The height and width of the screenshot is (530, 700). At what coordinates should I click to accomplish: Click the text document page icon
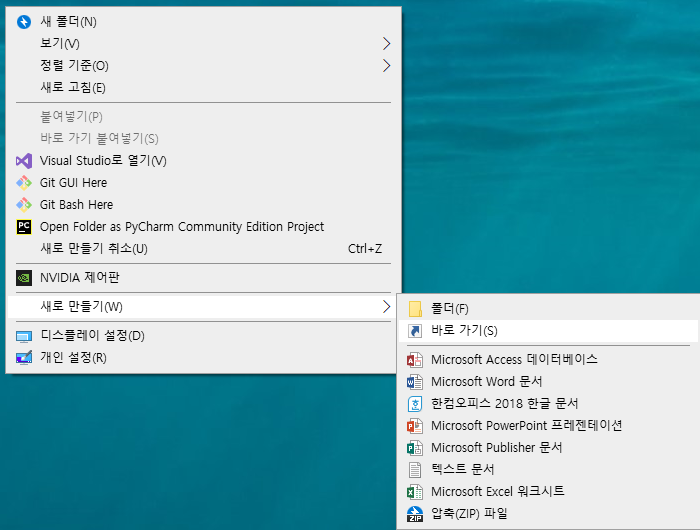tap(415, 469)
